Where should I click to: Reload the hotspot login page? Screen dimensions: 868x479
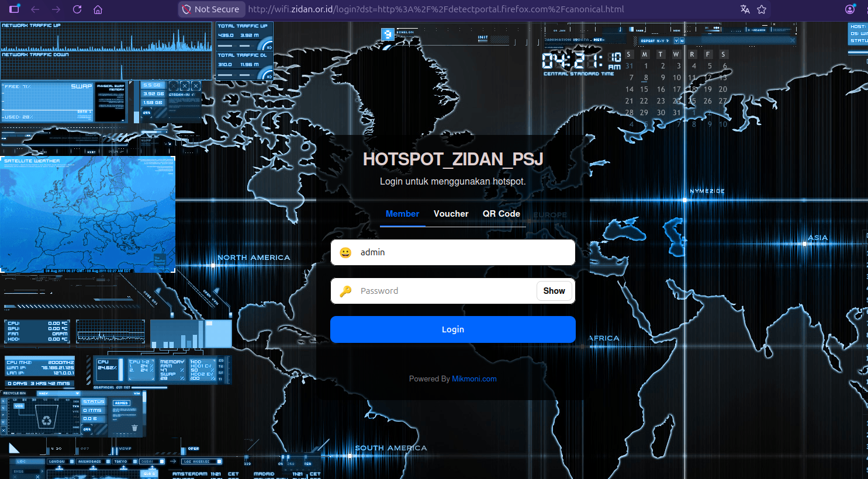coord(77,9)
